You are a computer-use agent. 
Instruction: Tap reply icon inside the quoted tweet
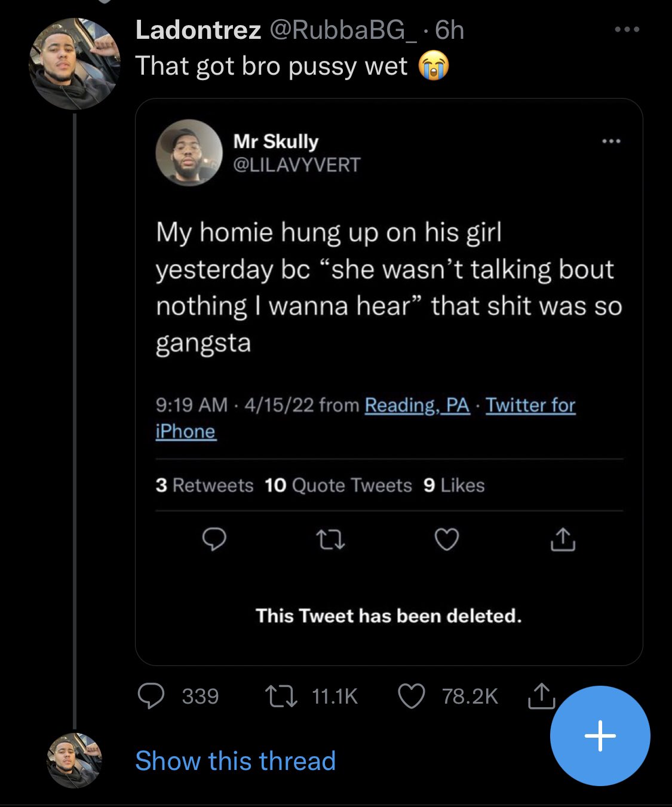tap(214, 539)
